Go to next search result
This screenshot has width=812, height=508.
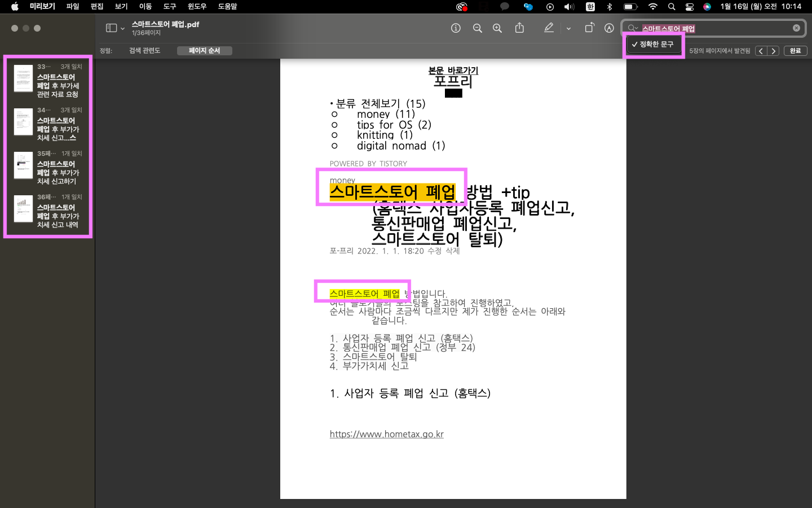(774, 51)
